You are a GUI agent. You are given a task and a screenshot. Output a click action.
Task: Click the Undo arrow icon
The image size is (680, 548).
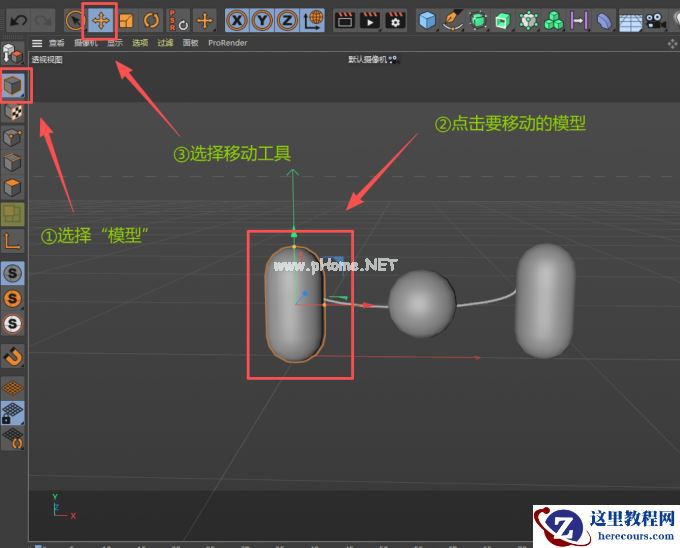(x=18, y=20)
